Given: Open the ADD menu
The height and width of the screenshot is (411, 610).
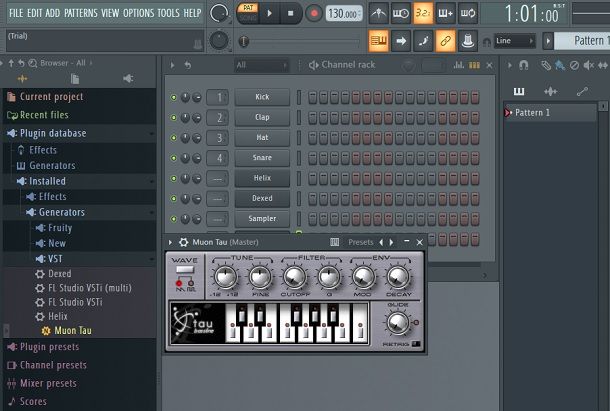Looking at the screenshot, I should 53,13.
